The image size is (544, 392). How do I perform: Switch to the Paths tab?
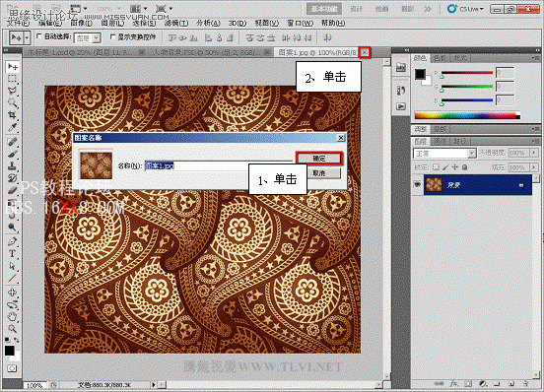click(x=460, y=141)
